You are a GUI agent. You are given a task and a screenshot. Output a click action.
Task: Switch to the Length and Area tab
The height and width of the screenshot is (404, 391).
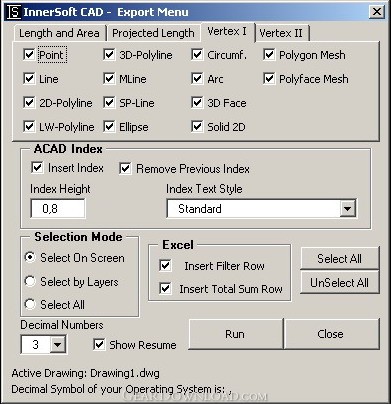[x=59, y=33]
